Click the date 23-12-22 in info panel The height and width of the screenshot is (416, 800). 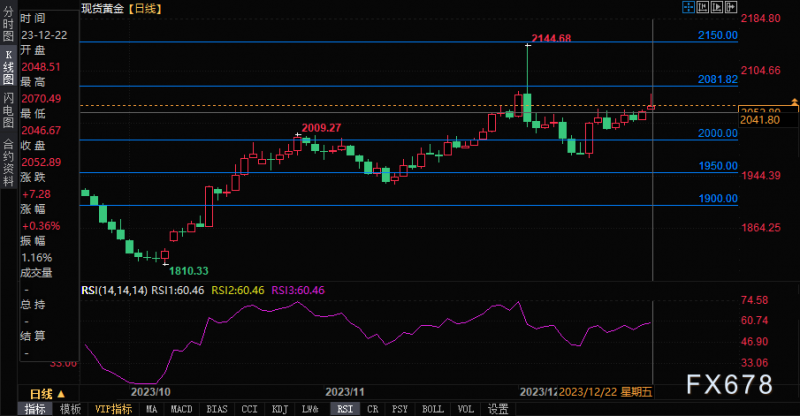click(44, 35)
